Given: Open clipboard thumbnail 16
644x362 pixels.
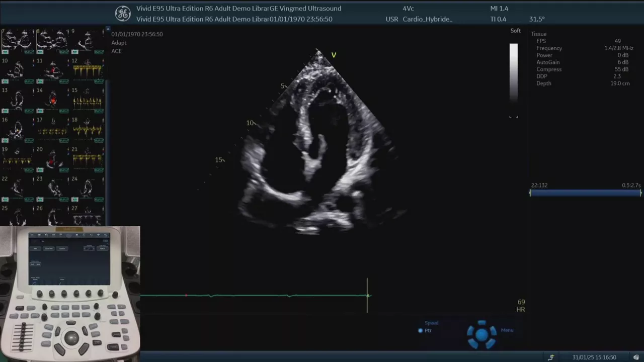Looking at the screenshot, I should pos(18,130).
